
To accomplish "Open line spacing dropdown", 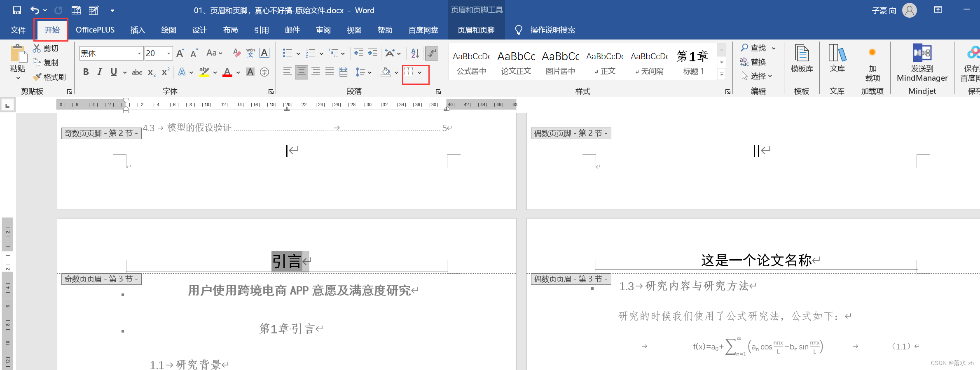I will point(364,72).
